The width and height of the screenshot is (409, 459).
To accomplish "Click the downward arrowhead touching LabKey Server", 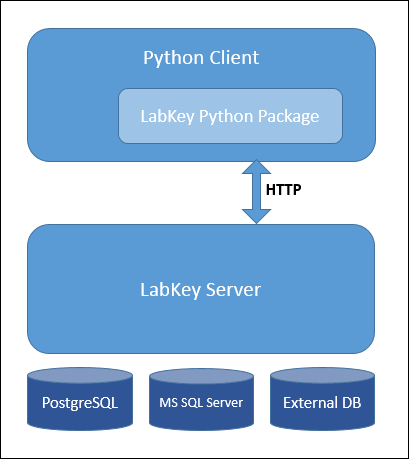I will point(256,217).
